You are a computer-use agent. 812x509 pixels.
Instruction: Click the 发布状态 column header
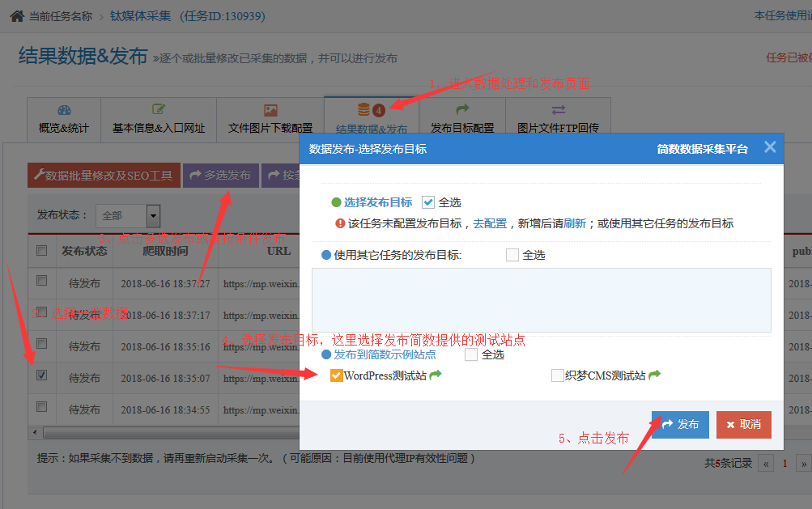pyautogui.click(x=84, y=251)
